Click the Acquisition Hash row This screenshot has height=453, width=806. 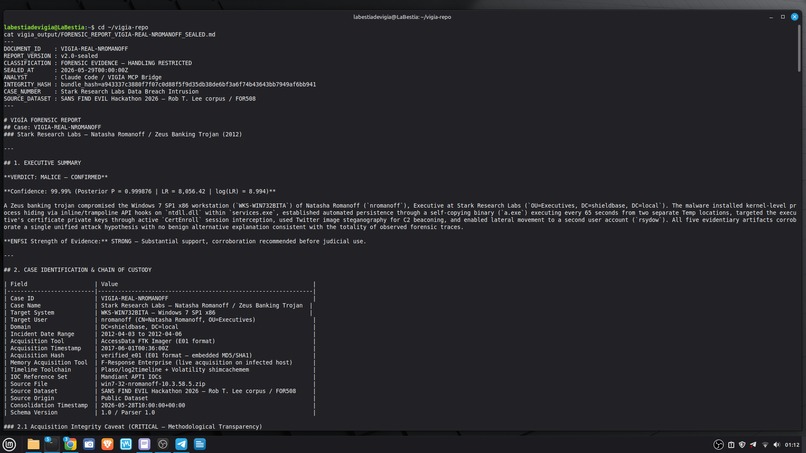point(159,356)
